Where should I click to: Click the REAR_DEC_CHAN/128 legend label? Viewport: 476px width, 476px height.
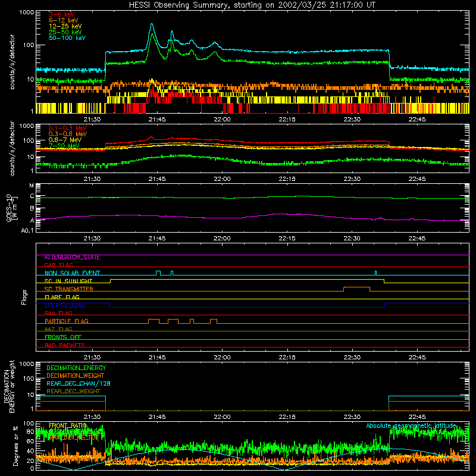coord(79,384)
